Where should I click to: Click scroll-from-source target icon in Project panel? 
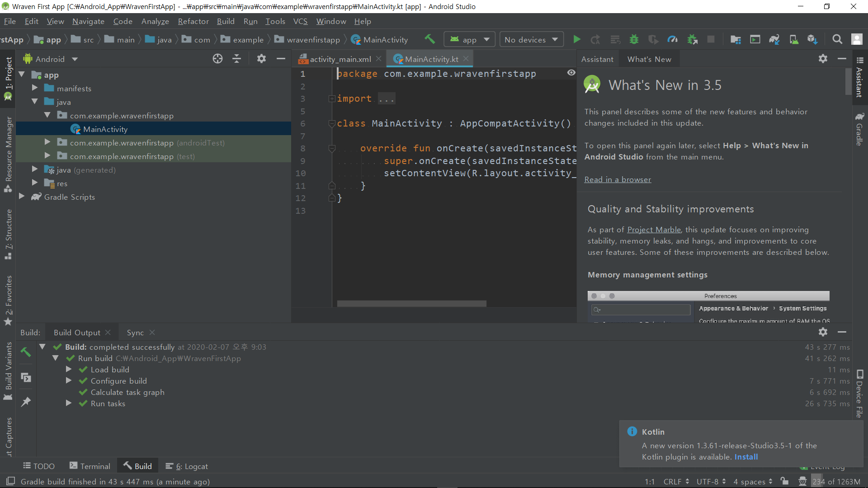(217, 59)
